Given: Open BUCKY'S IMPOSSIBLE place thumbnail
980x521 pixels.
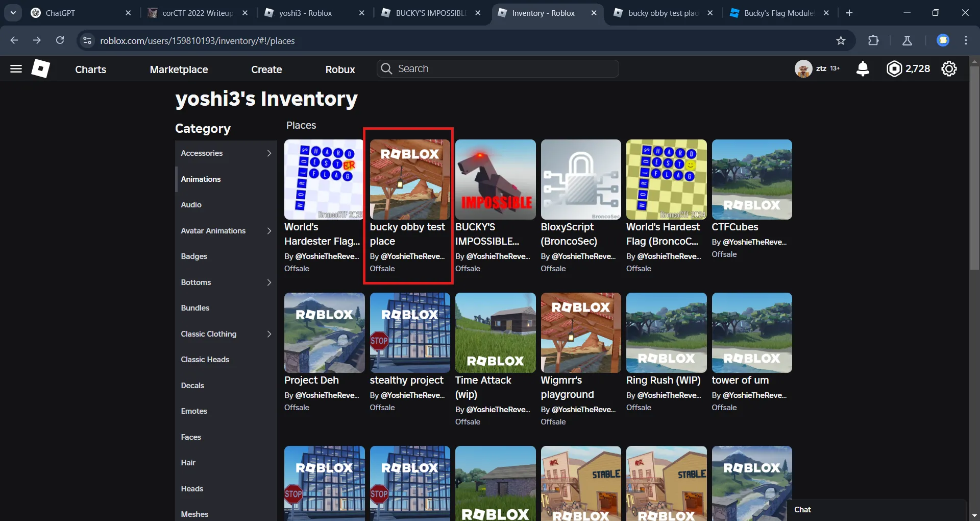Looking at the screenshot, I should (x=495, y=180).
